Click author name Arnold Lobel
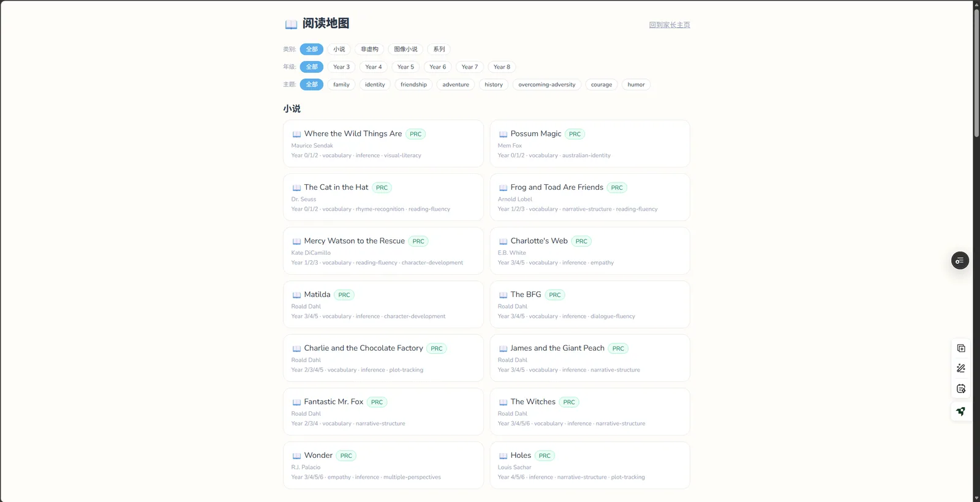The width and height of the screenshot is (980, 502). [x=515, y=200]
